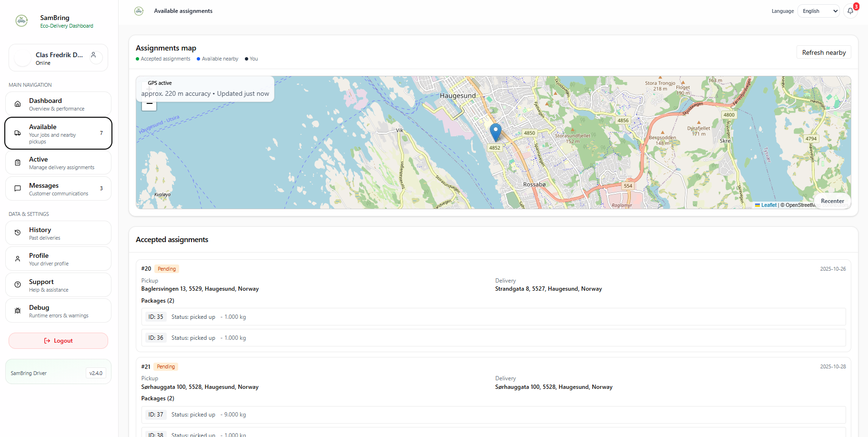The image size is (868, 437).
Task: Open the Debug bug icon
Action: [x=18, y=310]
